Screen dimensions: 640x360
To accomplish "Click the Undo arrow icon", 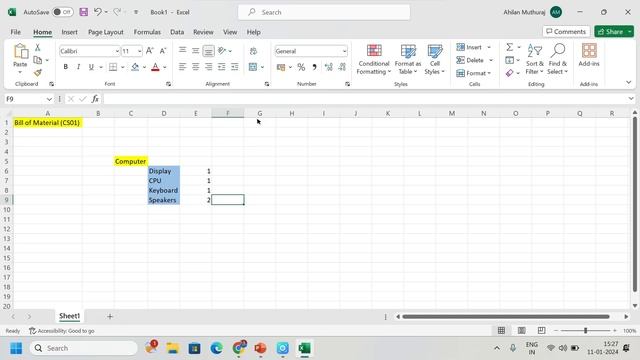I will click(98, 12).
